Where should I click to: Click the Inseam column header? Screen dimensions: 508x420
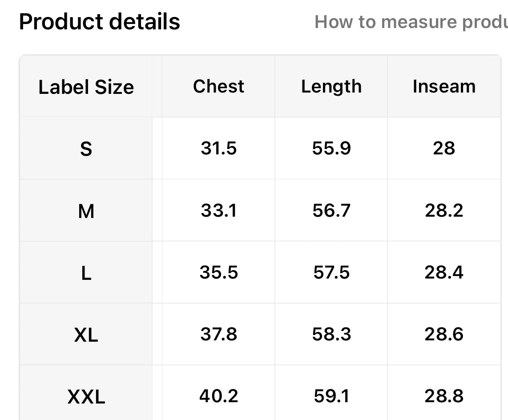click(444, 86)
